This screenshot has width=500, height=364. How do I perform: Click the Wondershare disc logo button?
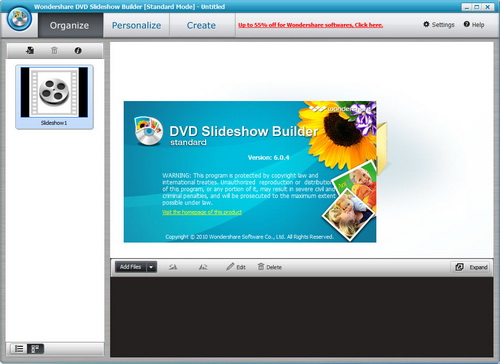[x=20, y=19]
